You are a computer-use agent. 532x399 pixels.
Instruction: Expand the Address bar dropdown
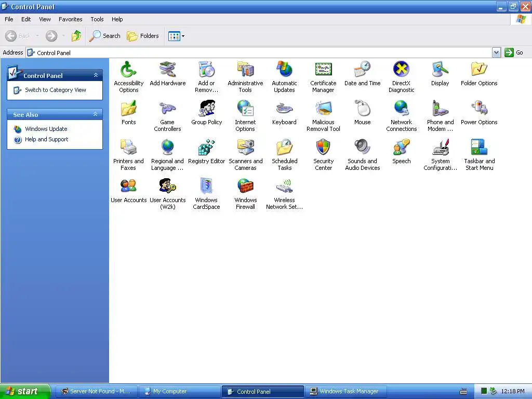pyautogui.click(x=496, y=52)
